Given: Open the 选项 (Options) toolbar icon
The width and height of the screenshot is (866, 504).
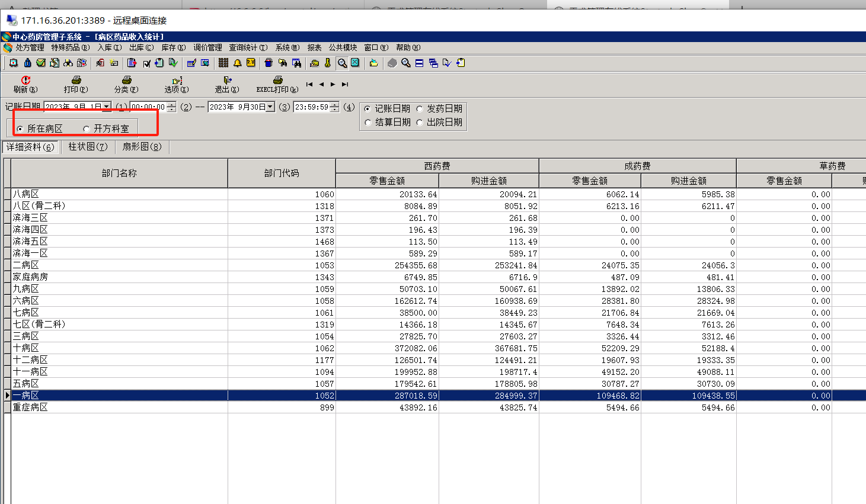Looking at the screenshot, I should point(177,81).
